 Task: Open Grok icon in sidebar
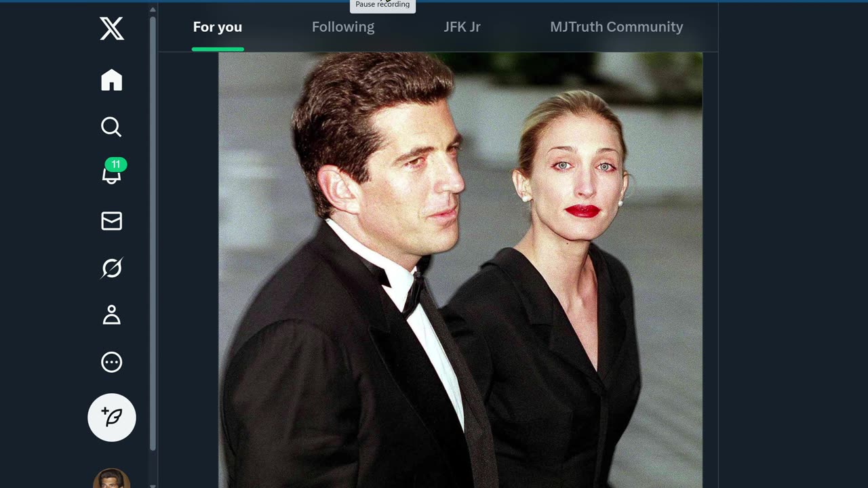[x=112, y=268]
